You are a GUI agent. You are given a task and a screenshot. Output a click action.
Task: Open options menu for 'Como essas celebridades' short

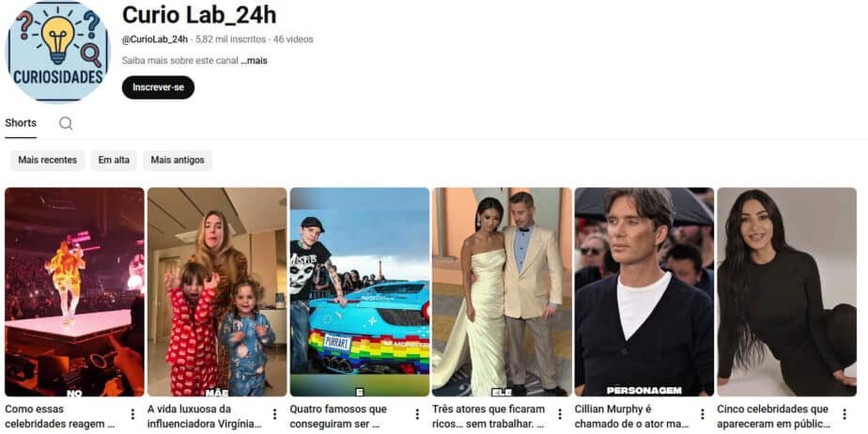tap(132, 414)
